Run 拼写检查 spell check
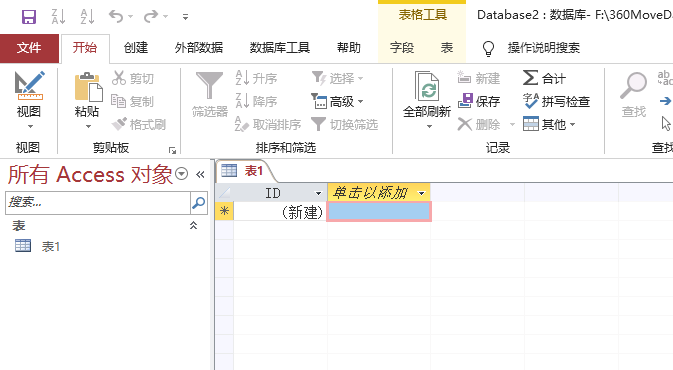The width and height of the screenshot is (673, 370). click(x=556, y=101)
